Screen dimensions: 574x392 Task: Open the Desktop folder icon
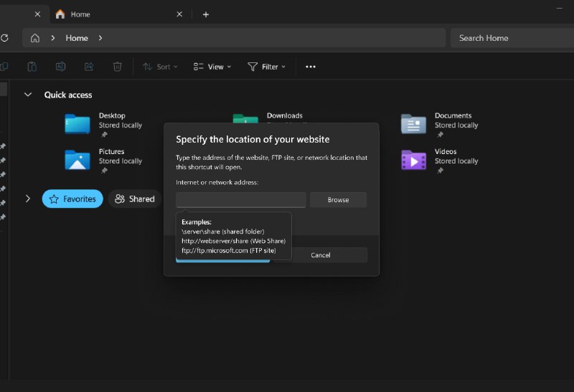pyautogui.click(x=77, y=124)
